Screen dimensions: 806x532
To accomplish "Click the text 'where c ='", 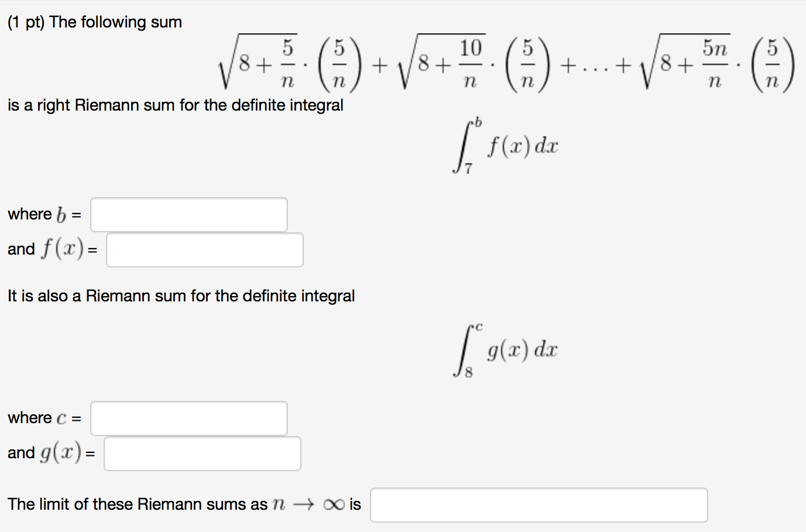I will click(43, 418).
